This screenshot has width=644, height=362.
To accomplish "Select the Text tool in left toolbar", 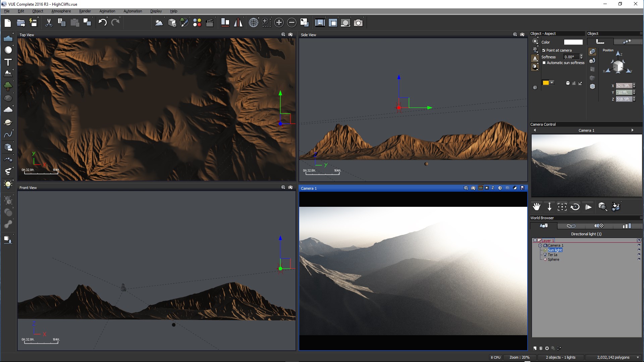I will pos(8,62).
